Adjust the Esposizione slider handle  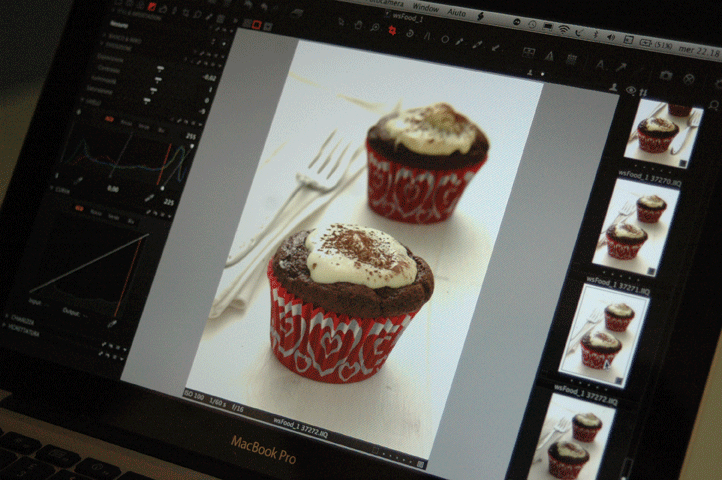tap(160, 69)
